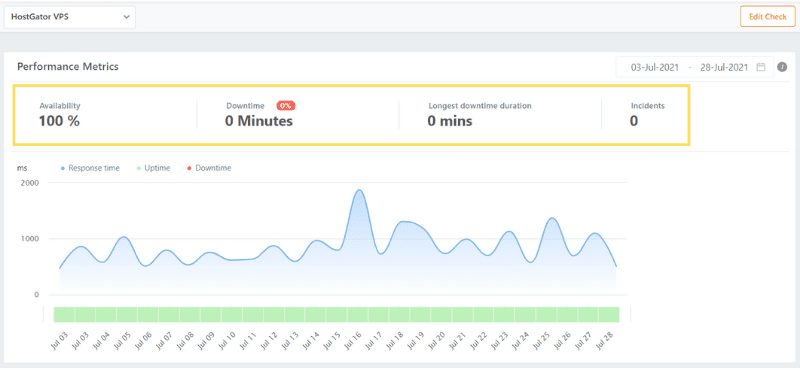Open the HostGator VPS check selector
The image size is (800, 370).
coord(70,17)
